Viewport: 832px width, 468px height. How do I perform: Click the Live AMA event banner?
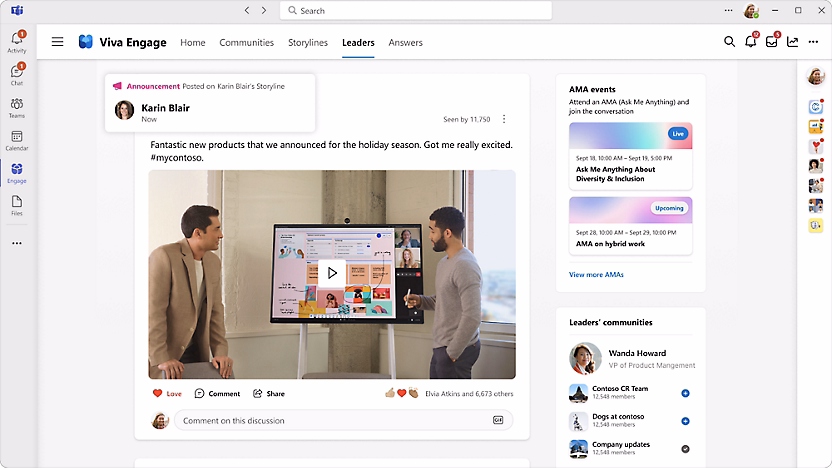pyautogui.click(x=630, y=136)
